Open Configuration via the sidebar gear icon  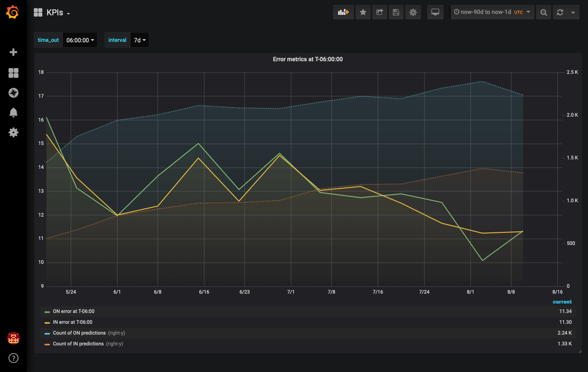pos(13,132)
